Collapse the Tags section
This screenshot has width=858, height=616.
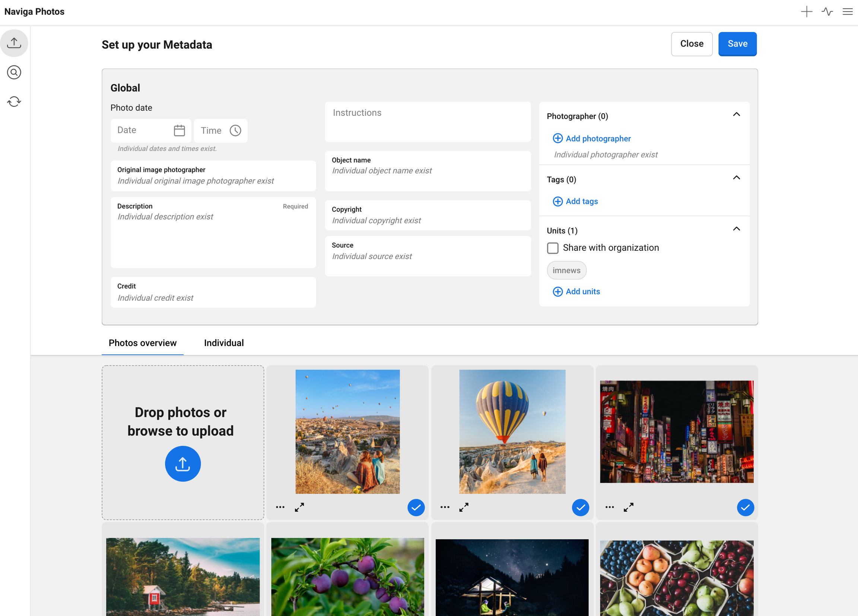(736, 178)
